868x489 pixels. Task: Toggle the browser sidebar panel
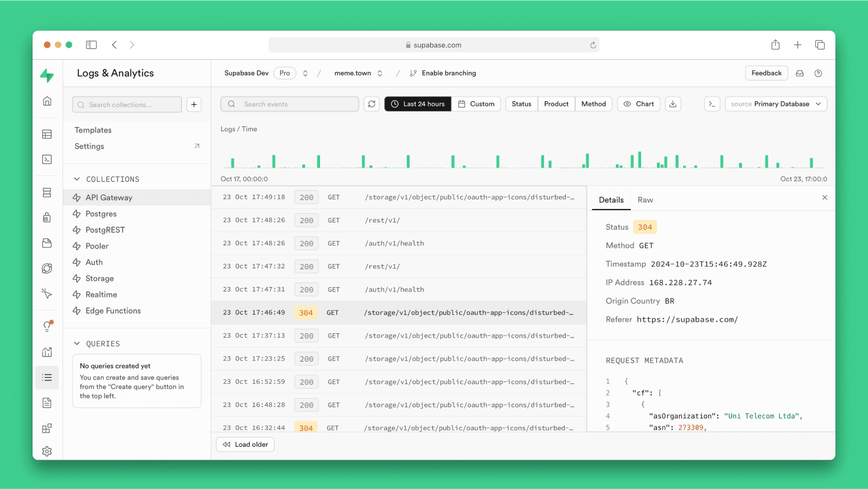[91, 45]
